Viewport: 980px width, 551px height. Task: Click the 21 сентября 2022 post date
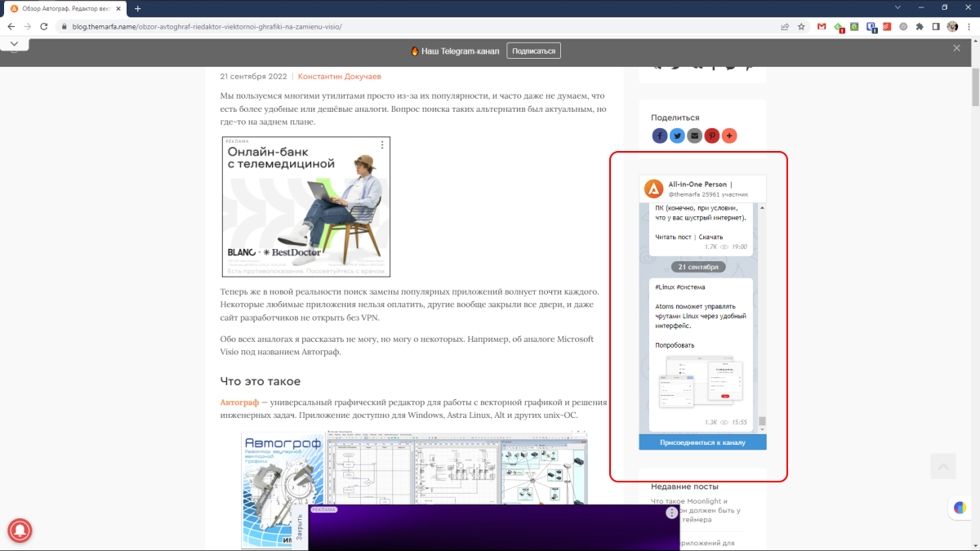(253, 76)
